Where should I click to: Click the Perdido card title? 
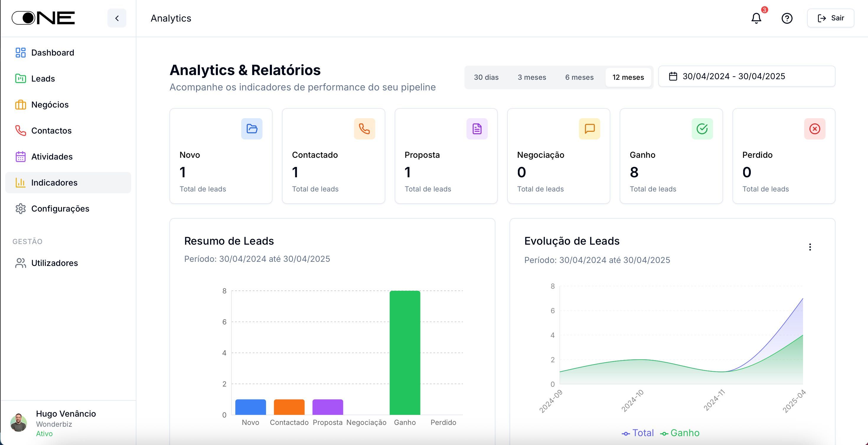click(757, 155)
